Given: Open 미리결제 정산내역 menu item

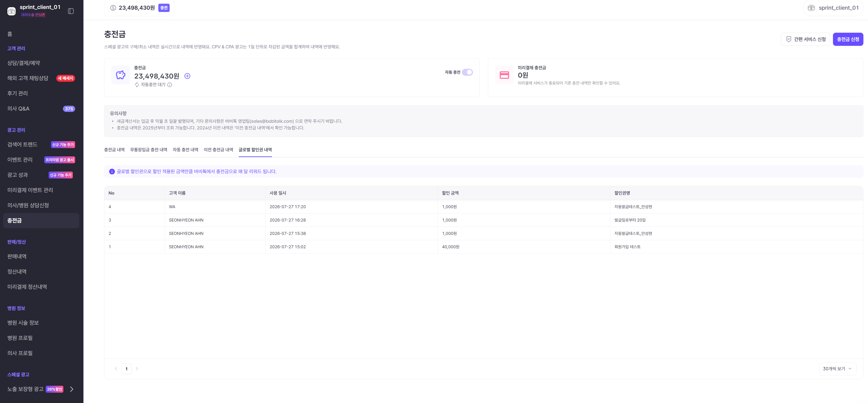Looking at the screenshot, I should click(41, 287).
